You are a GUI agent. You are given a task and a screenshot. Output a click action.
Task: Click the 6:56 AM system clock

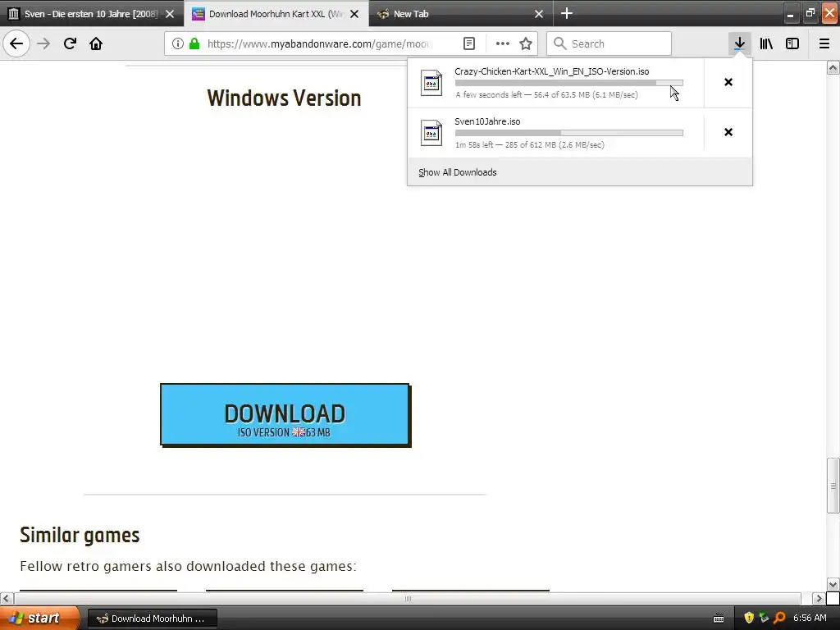pyautogui.click(x=810, y=618)
